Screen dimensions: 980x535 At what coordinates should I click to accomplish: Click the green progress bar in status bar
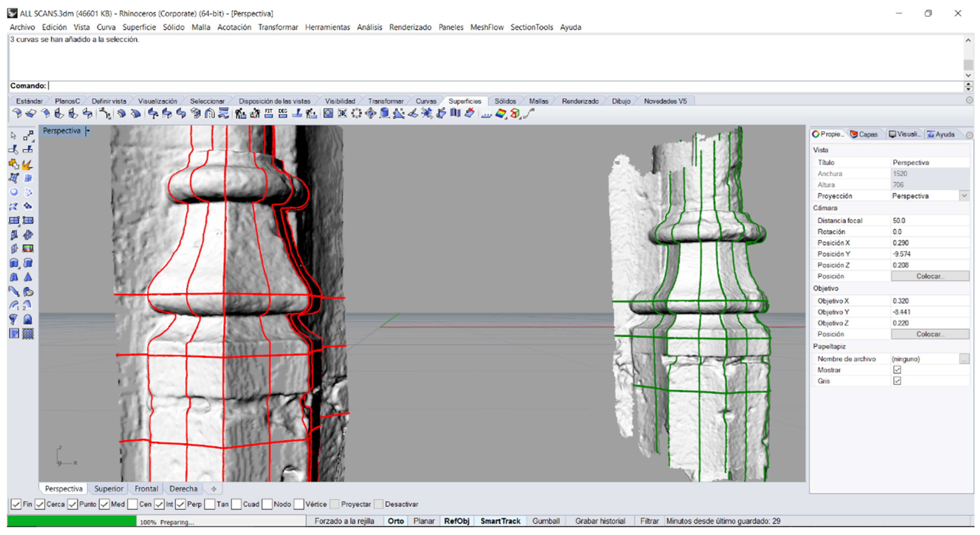point(72,521)
